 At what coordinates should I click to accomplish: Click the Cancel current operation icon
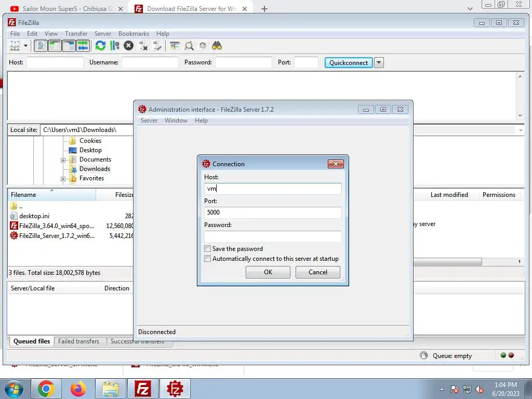129,46
